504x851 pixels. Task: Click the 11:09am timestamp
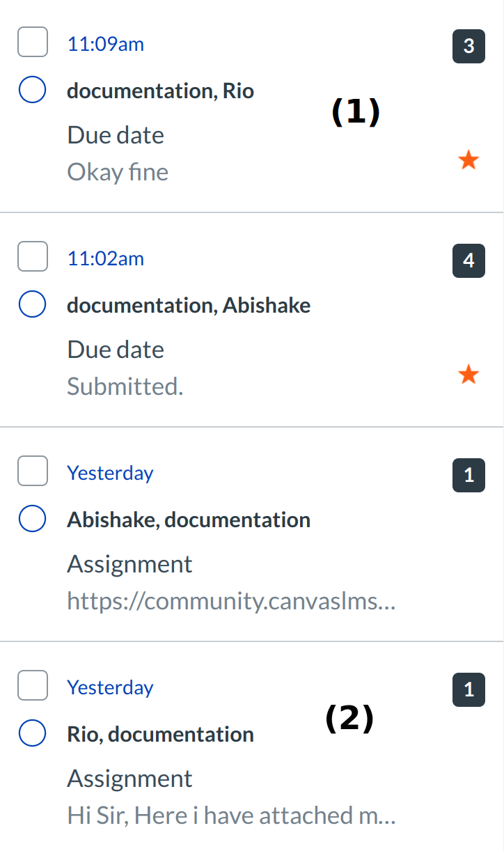click(x=106, y=44)
